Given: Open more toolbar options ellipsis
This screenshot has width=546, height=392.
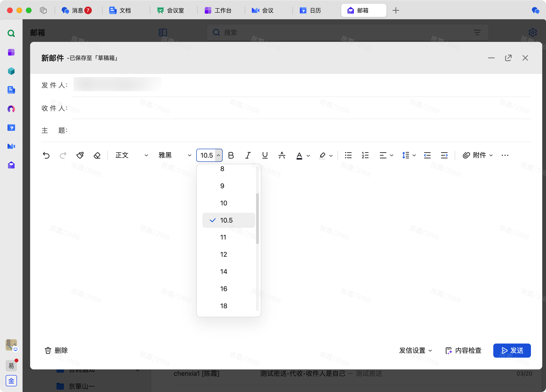Looking at the screenshot, I should tap(505, 155).
